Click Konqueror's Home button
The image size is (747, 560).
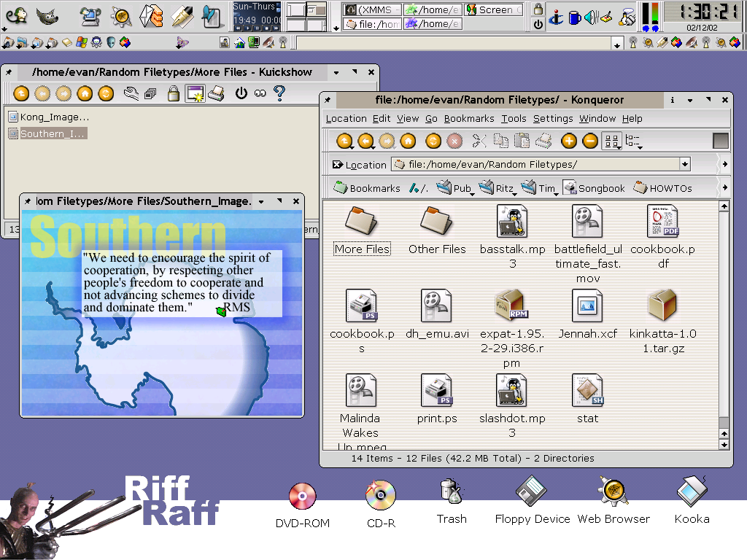408,141
